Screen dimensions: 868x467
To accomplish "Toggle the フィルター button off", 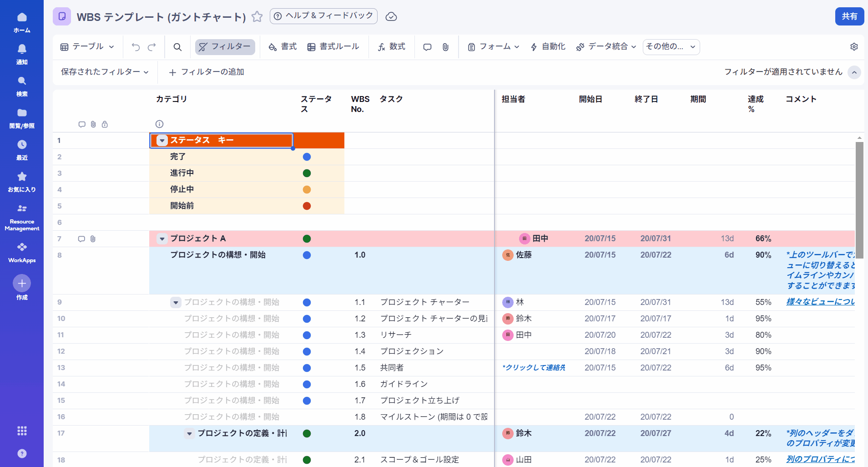I will tap(224, 46).
